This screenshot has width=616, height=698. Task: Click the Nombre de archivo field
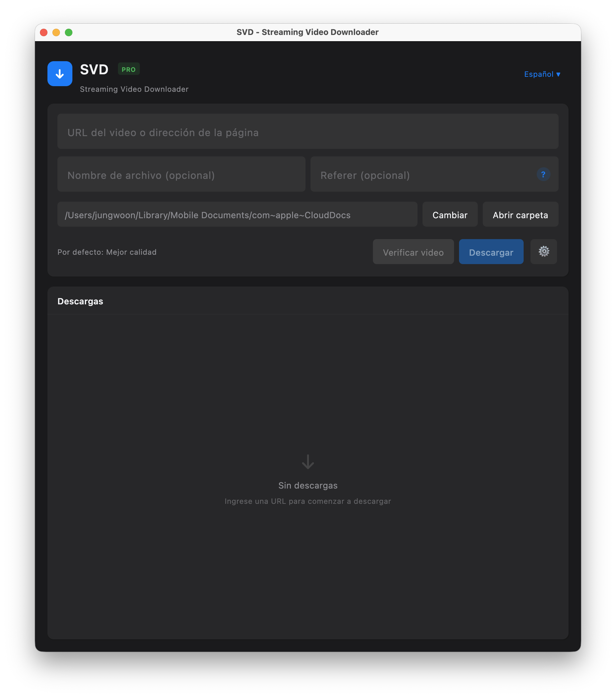coord(181,175)
